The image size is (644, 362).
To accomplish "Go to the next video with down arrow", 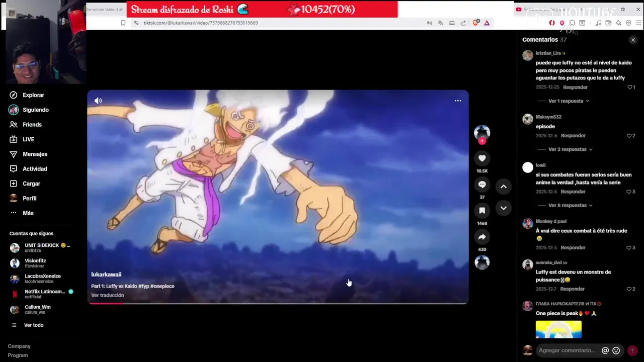I will coord(503,208).
